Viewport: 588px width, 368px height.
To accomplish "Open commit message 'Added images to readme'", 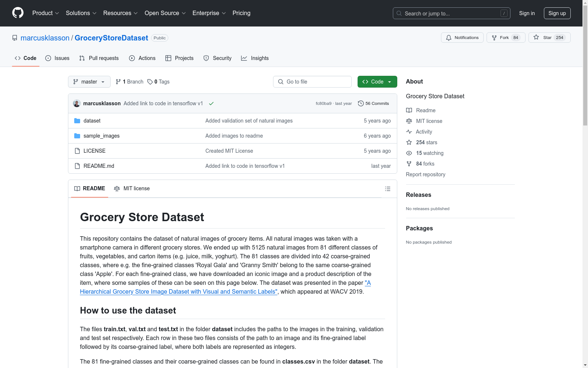I will (234, 136).
